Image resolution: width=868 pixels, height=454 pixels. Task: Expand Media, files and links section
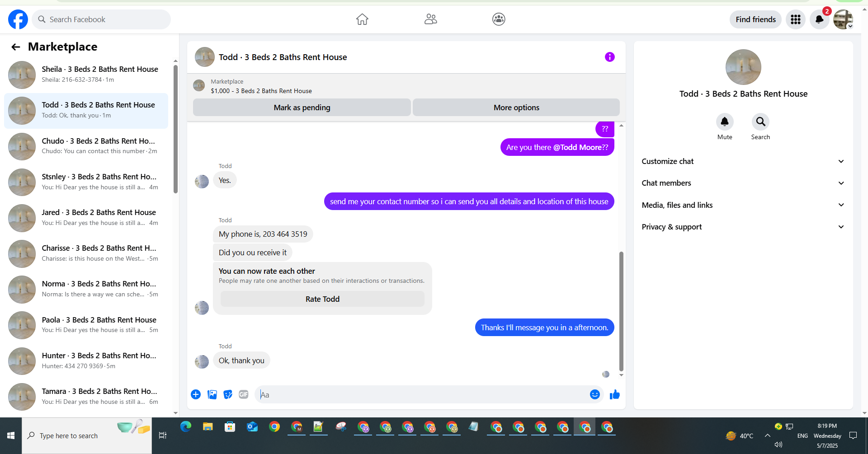(x=743, y=205)
